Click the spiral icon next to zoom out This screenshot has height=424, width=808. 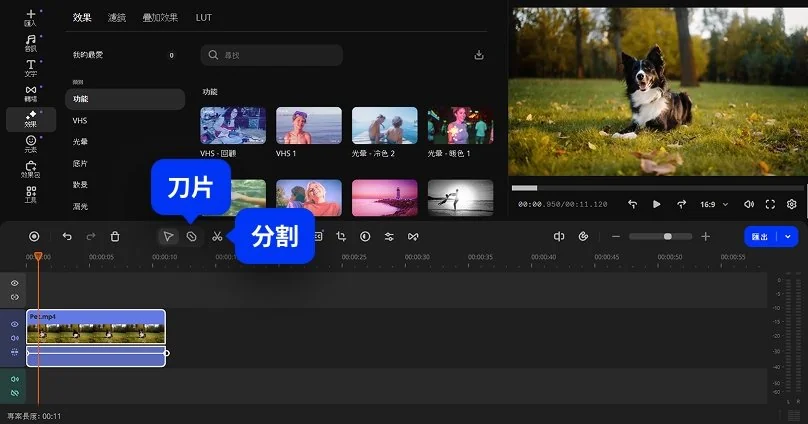point(583,236)
